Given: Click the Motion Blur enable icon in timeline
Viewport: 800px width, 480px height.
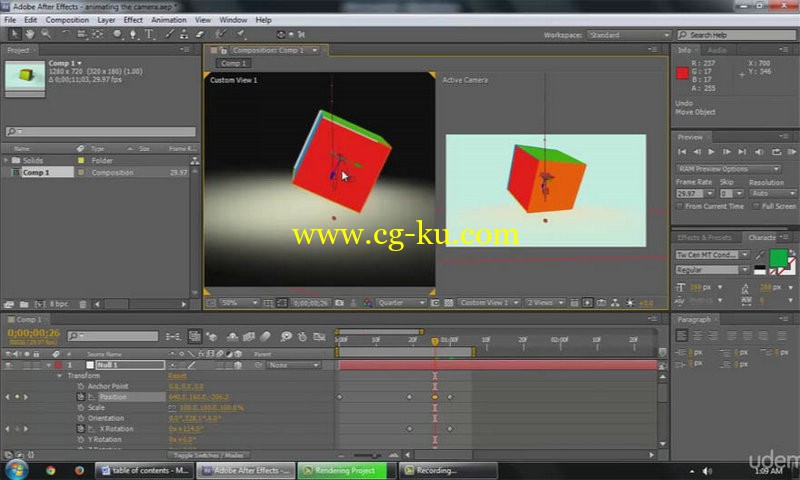Looking at the screenshot, I should point(265,336).
